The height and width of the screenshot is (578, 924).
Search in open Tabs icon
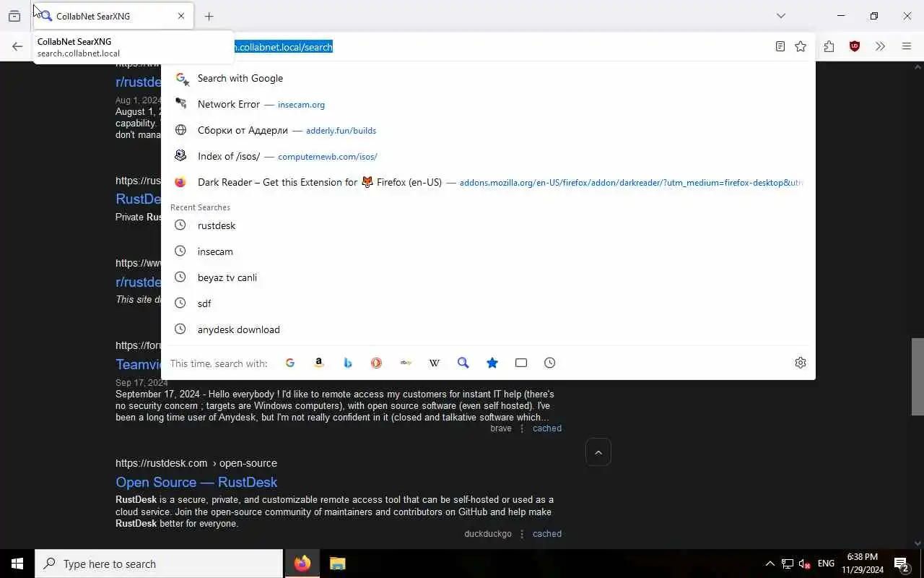point(521,363)
